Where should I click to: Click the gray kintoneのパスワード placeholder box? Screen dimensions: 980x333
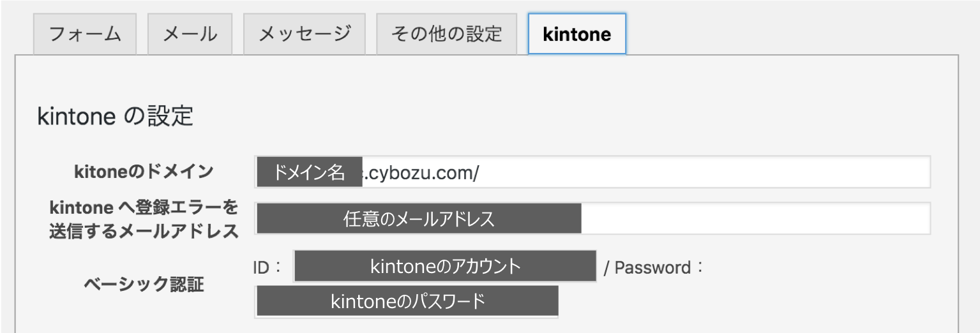(407, 301)
